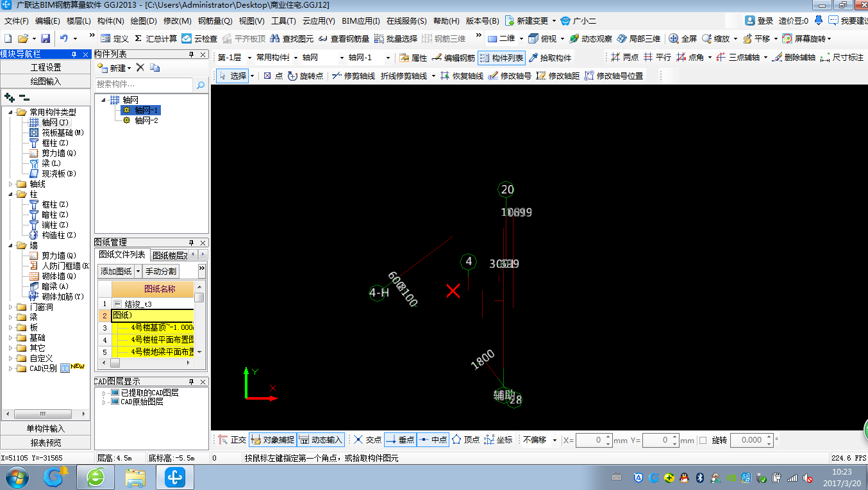This screenshot has height=490, width=868.
Task: Click 修改轴号 modify axis number
Action: (510, 76)
